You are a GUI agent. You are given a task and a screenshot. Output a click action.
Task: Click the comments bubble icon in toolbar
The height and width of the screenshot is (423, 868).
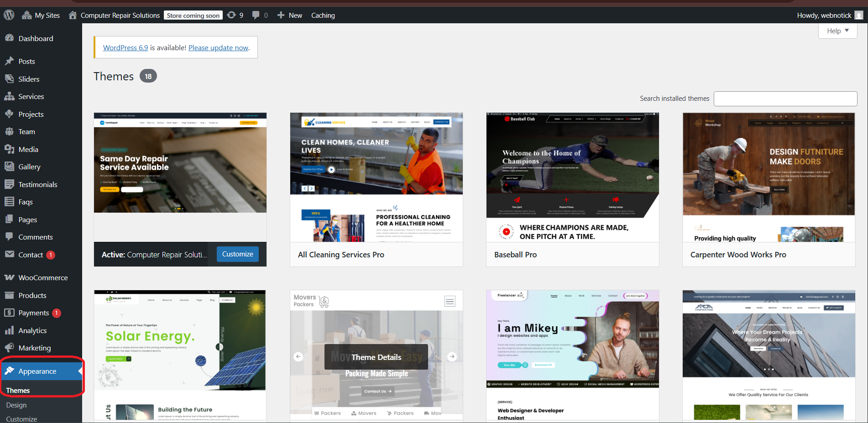pos(256,15)
